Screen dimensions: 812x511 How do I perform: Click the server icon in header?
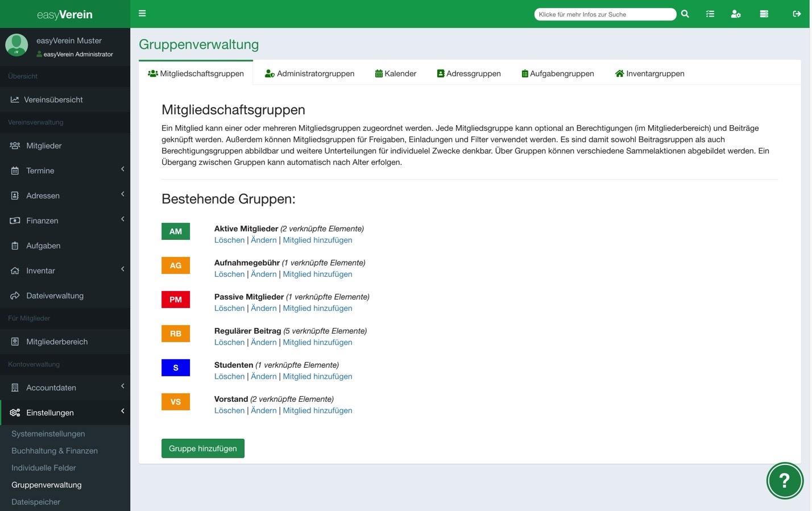pyautogui.click(x=764, y=14)
